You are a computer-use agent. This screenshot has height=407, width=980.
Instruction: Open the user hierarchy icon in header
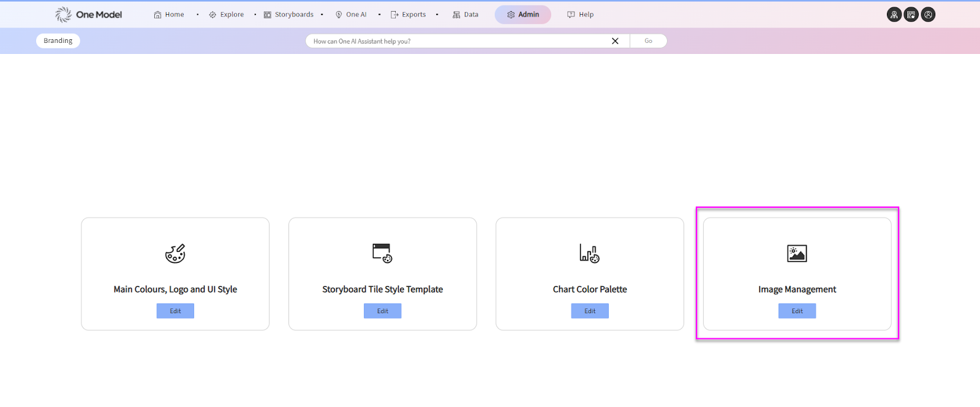point(894,15)
